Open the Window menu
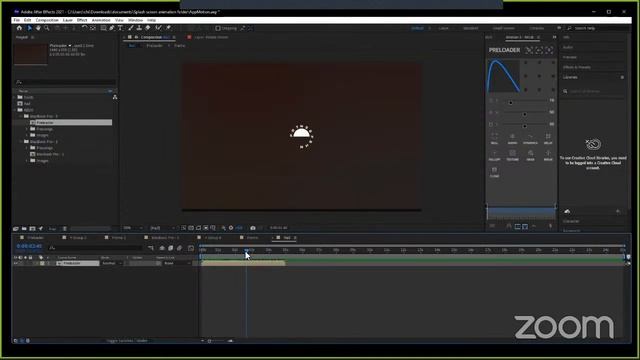Image resolution: width=640 pixels, height=360 pixels. [x=135, y=20]
